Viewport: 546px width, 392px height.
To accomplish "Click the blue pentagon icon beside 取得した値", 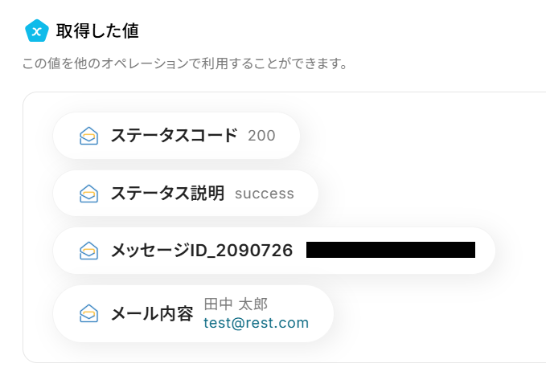I will pos(37,31).
